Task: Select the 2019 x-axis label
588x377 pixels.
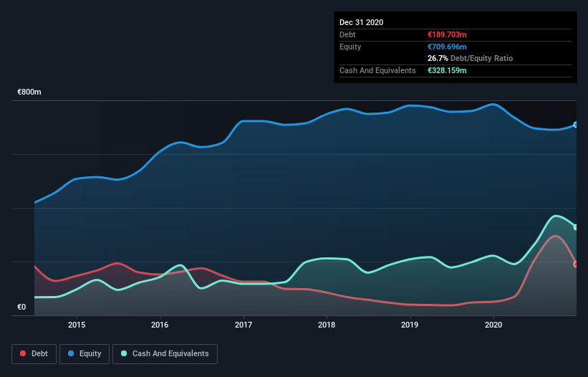Action: coord(410,325)
